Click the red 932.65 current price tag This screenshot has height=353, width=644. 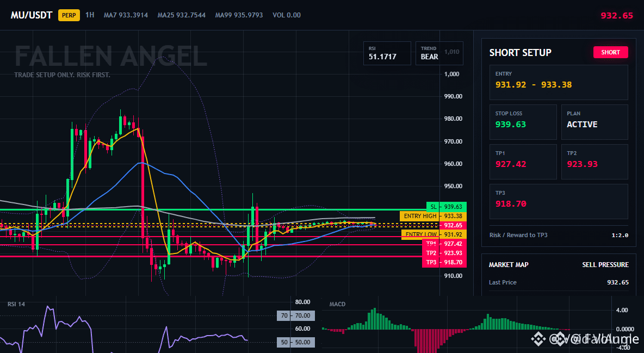453,225
